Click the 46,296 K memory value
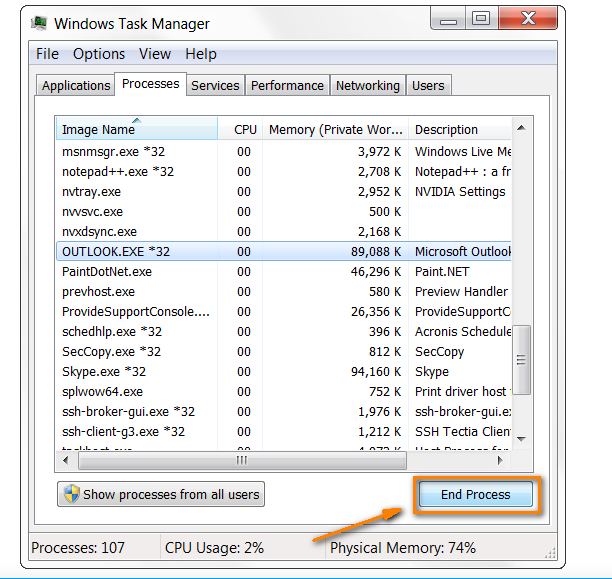The width and height of the screenshot is (612, 579). 376,272
